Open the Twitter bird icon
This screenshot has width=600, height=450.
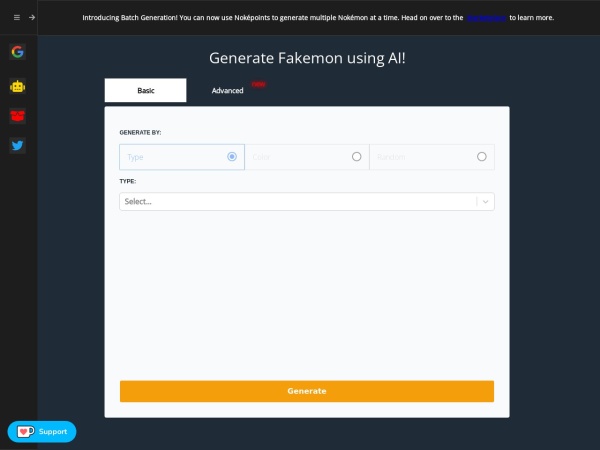[18, 145]
